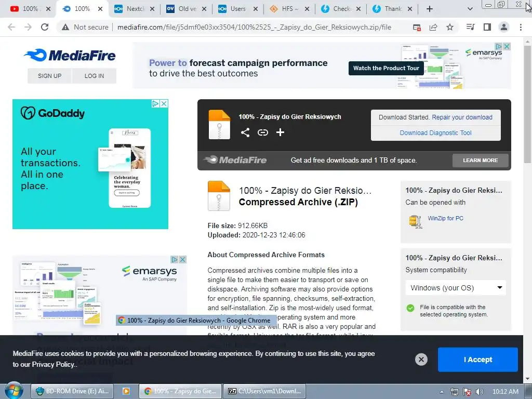Image resolution: width=532 pixels, height=399 pixels.
Task: Click green compatibility checkmark icon
Action: point(410,308)
